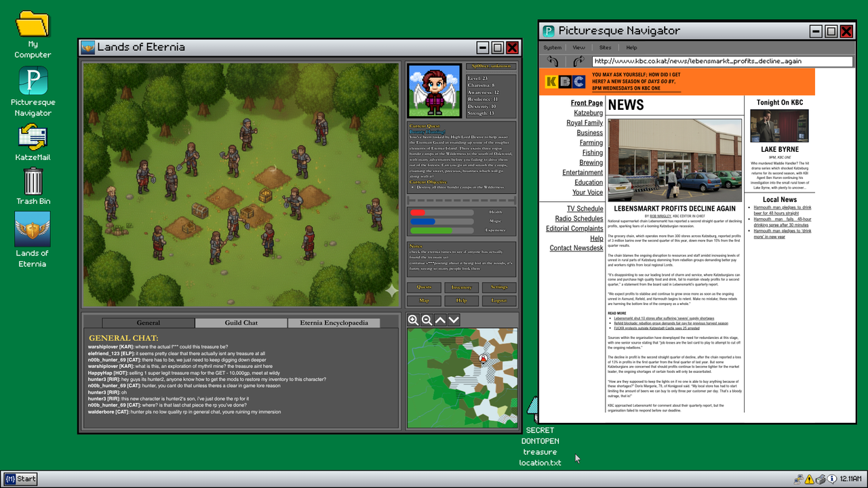Go to the Farming section link
This screenshot has height=488, width=868.
click(591, 143)
